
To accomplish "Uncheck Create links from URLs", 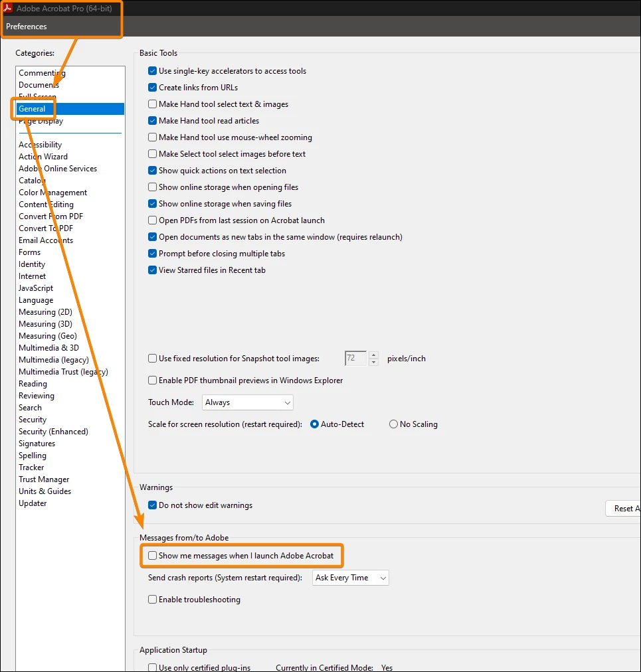I will [152, 88].
